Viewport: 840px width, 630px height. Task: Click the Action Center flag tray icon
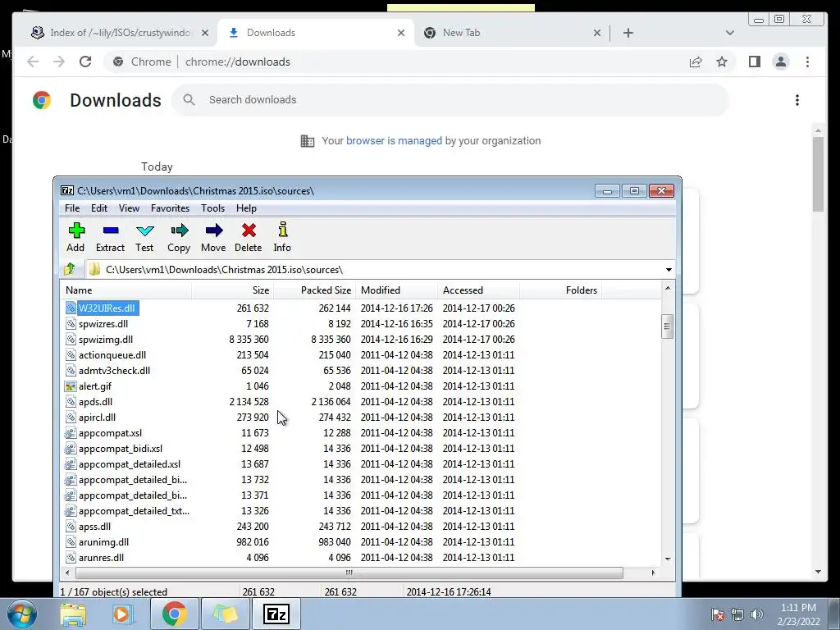718,614
